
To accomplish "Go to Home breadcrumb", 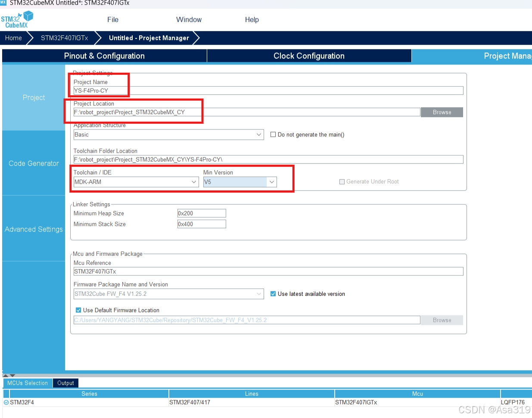I will [13, 38].
